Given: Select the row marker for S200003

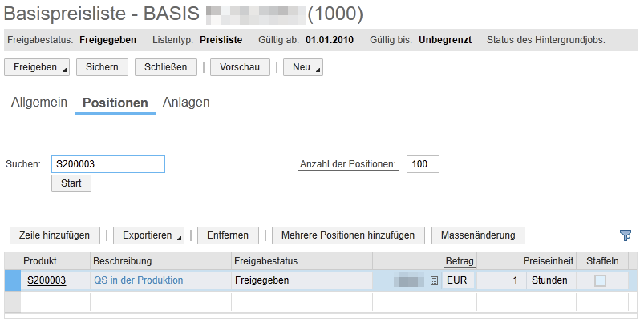Looking at the screenshot, I should tap(12, 280).
